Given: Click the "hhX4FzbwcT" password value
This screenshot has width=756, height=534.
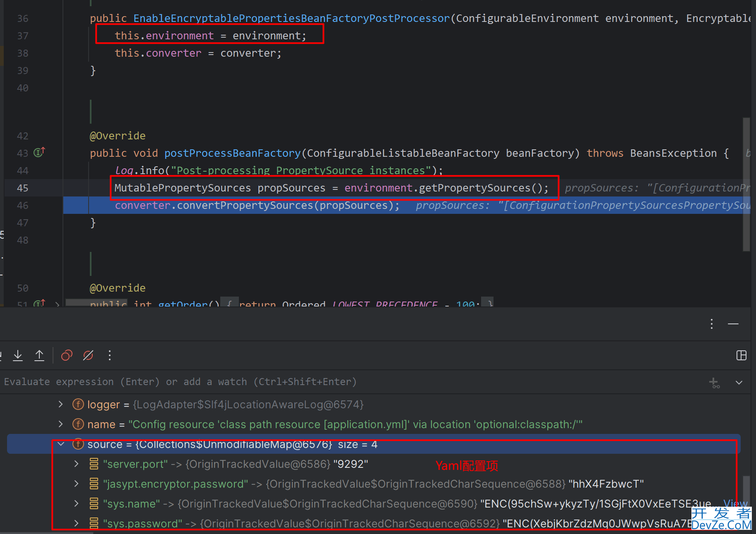Looking at the screenshot, I should click(x=606, y=484).
